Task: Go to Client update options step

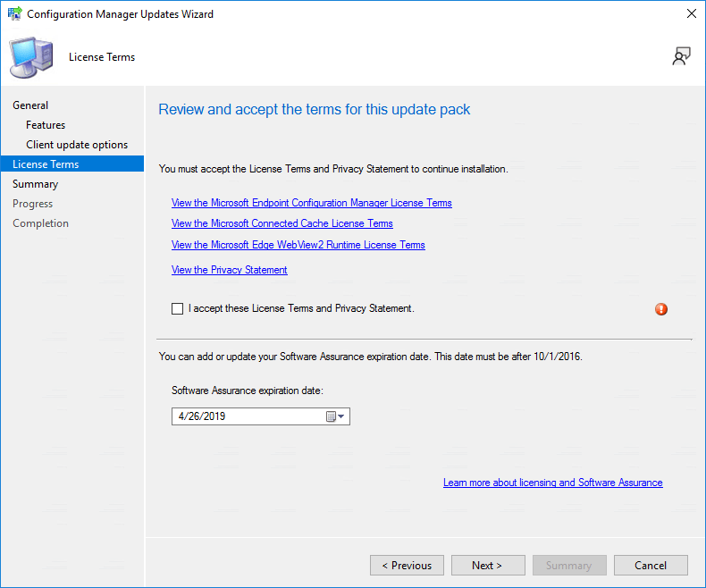Action: pos(77,145)
